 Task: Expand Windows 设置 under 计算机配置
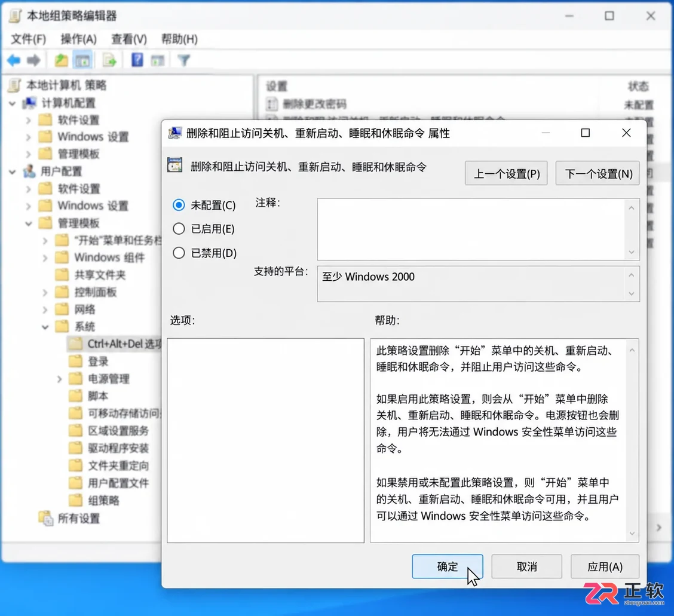(x=28, y=137)
